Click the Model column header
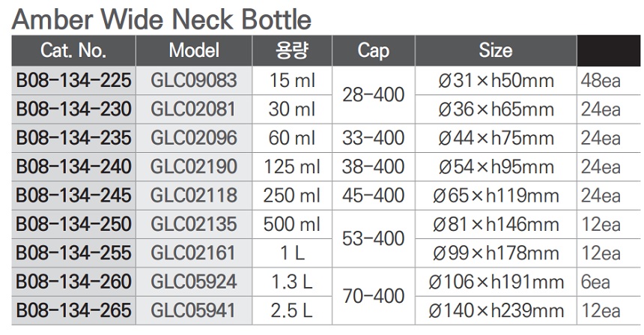 coord(193,51)
